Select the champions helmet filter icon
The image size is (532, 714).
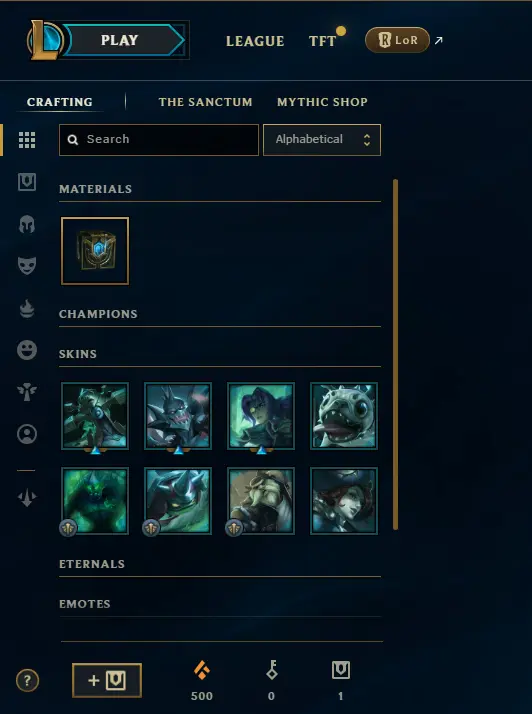(x=27, y=224)
